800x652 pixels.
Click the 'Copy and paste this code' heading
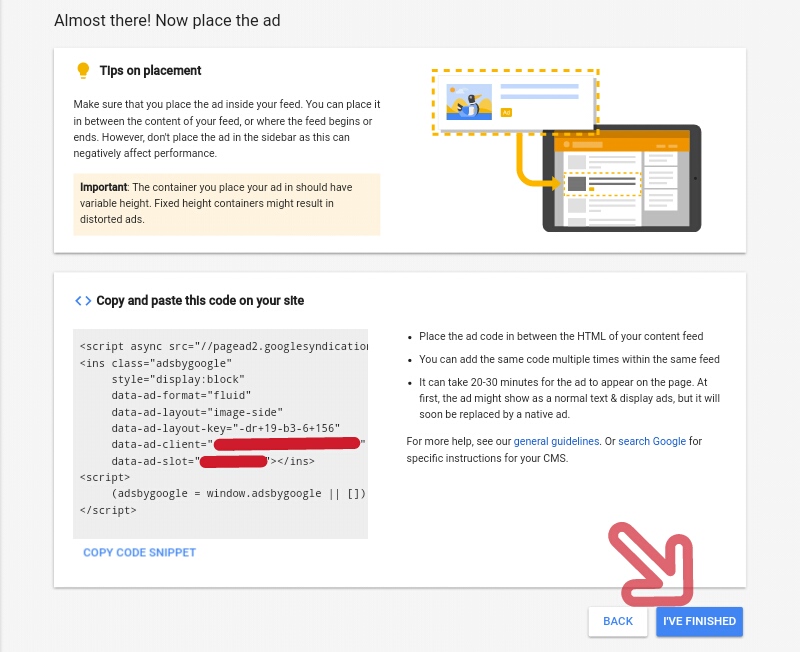pos(200,300)
